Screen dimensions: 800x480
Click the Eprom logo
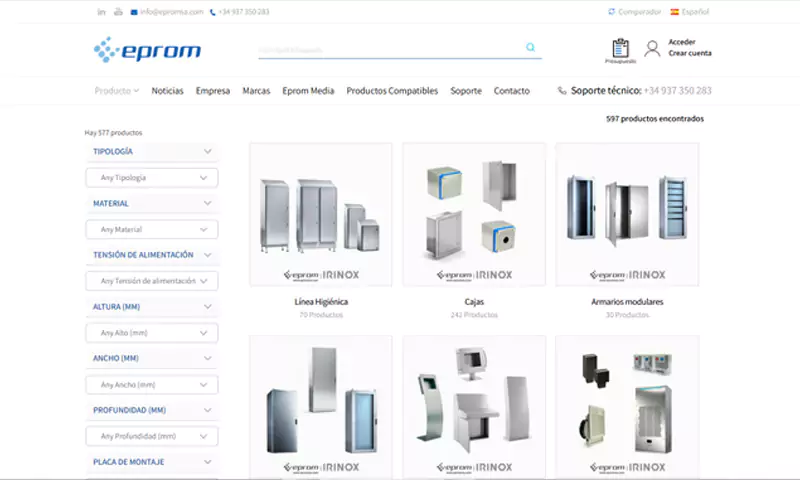coord(147,49)
